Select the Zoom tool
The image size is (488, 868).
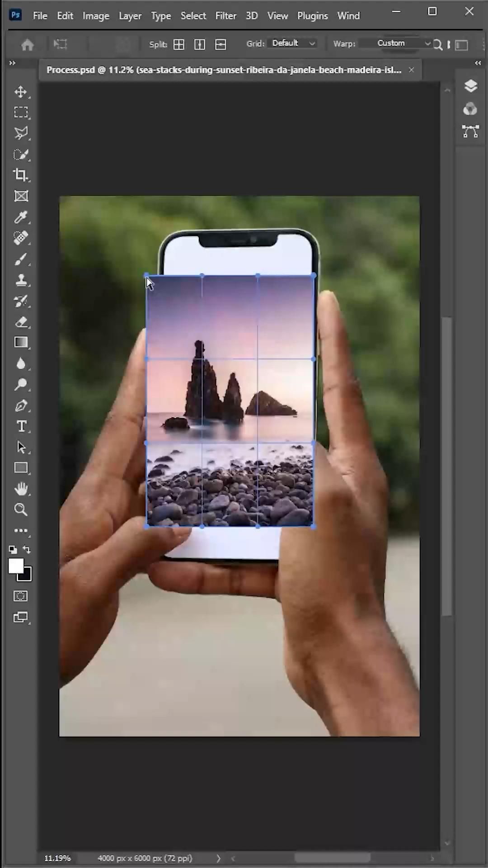click(x=21, y=509)
